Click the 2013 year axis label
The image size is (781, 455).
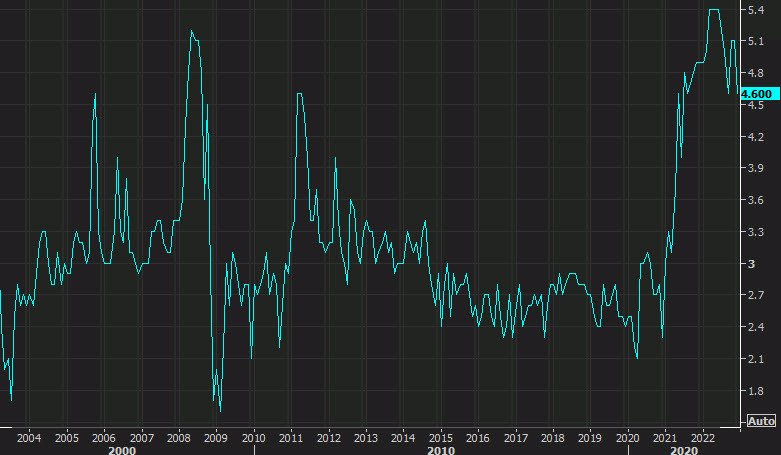pyautogui.click(x=366, y=438)
